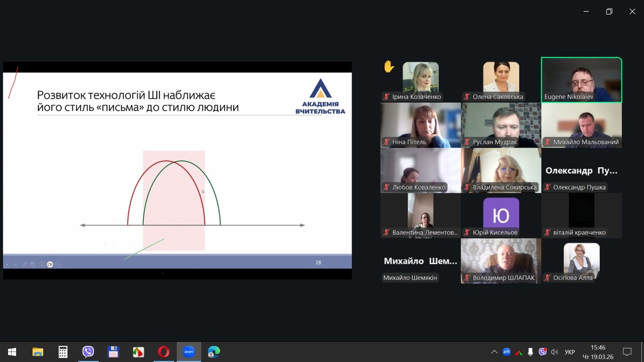
Task: Open Viber from the taskbar
Action: click(x=88, y=352)
